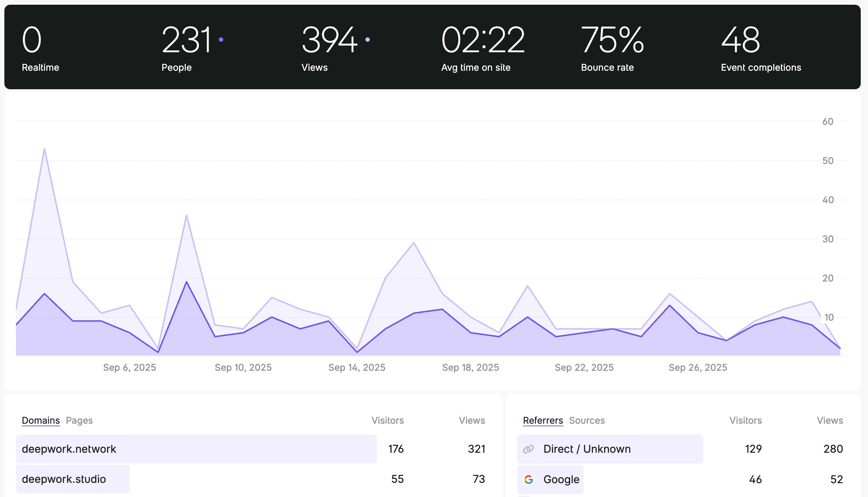
Task: Click the tallest views peak on chart
Action: pyautogui.click(x=44, y=149)
